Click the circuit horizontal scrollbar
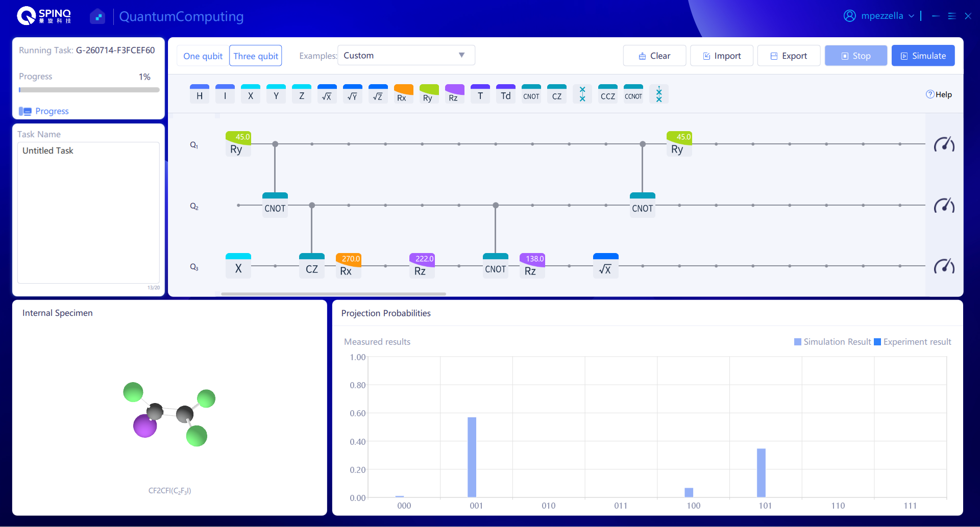Viewport: 980px width, 527px height. [333, 294]
